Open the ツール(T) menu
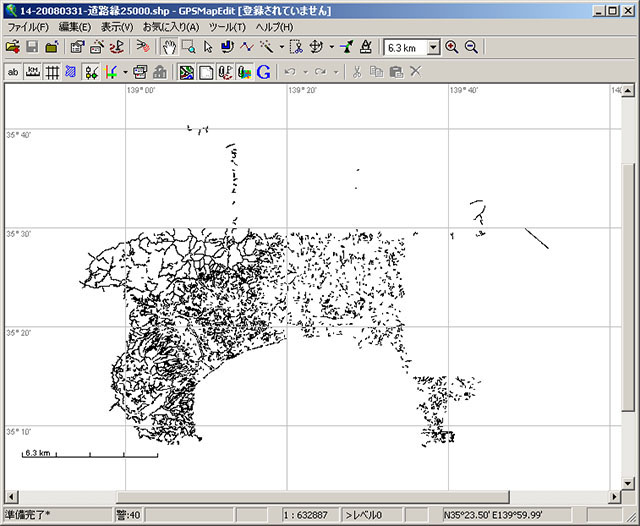This screenshot has width=640, height=526. click(x=227, y=26)
